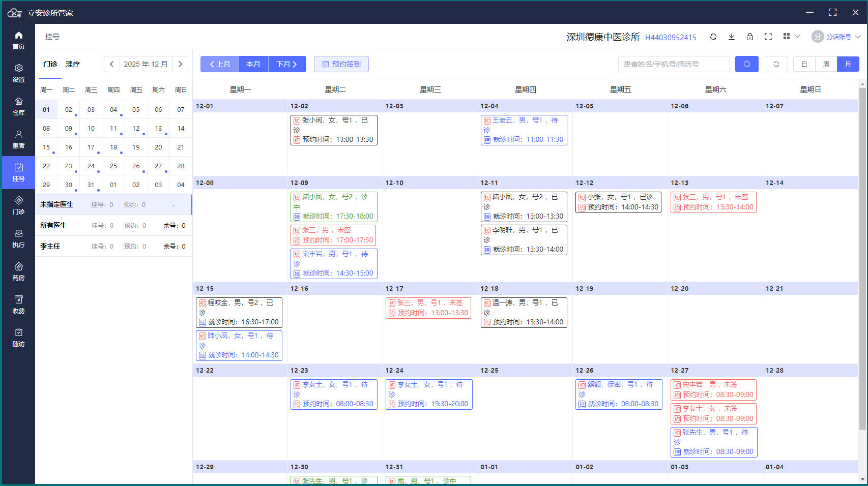Expand the grid apps dropdown in header
The height and width of the screenshot is (486, 868).
[792, 37]
